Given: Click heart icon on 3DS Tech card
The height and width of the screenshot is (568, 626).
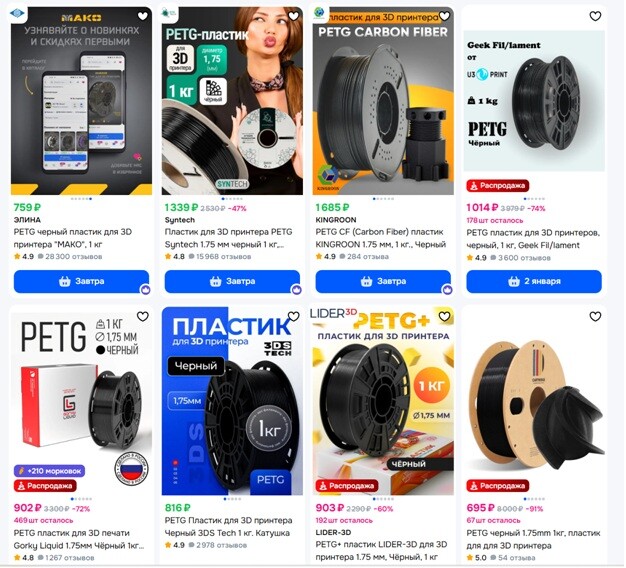Looking at the screenshot, I should click(293, 317).
